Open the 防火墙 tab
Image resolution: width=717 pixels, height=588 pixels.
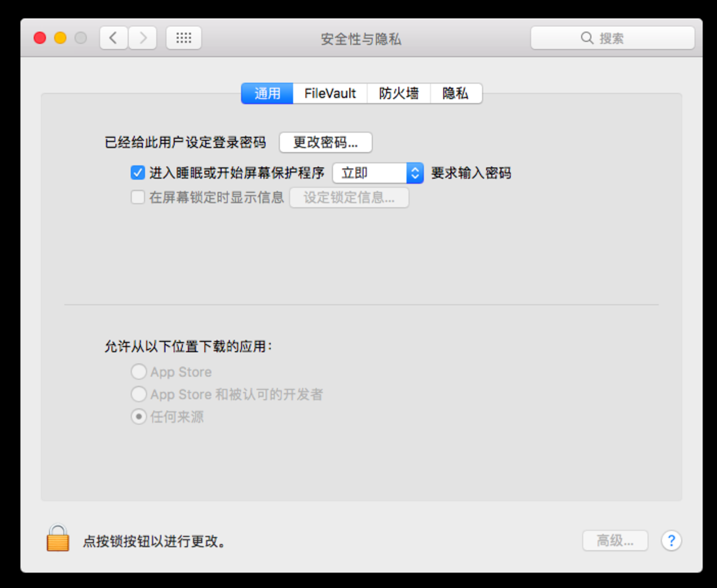[x=398, y=93]
